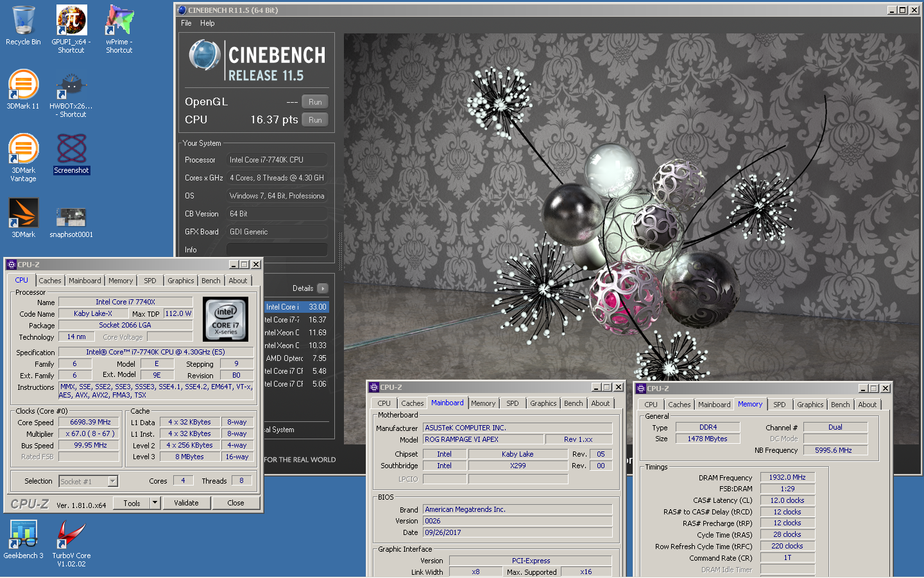Click the ROG RAMPAGE VI APEX model field
Screen dimensions: 924x578
pyautogui.click(x=483, y=439)
